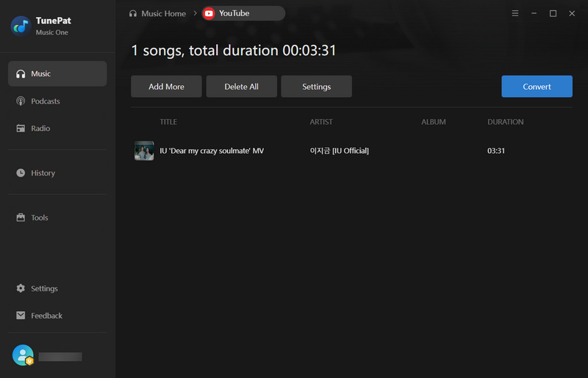Click the DURATION column header
588x378 pixels.
[x=506, y=122]
